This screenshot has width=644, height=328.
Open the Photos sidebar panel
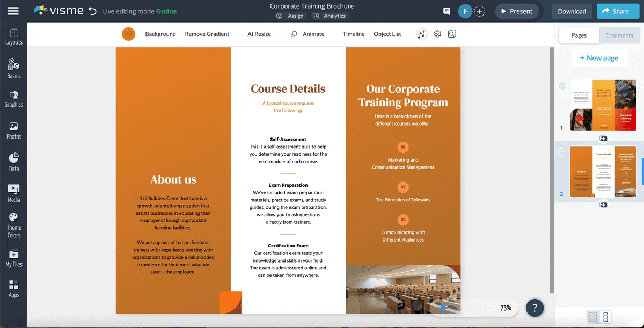point(14,130)
